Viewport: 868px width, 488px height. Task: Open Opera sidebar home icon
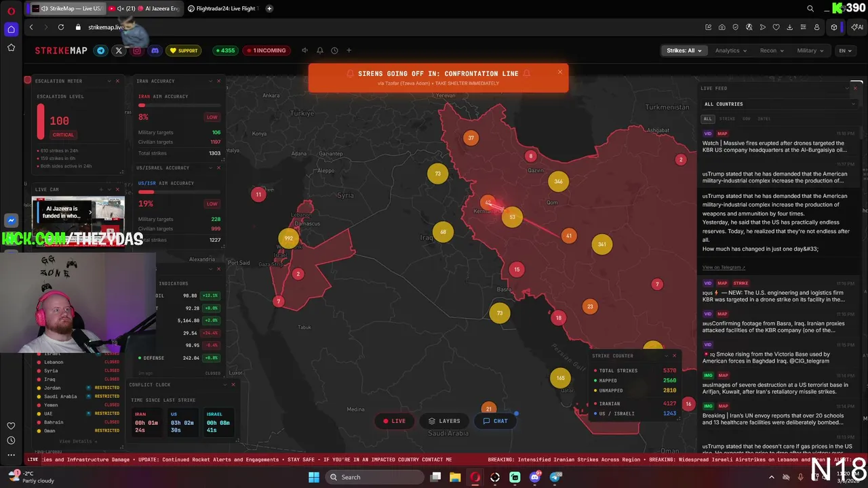tap(11, 29)
